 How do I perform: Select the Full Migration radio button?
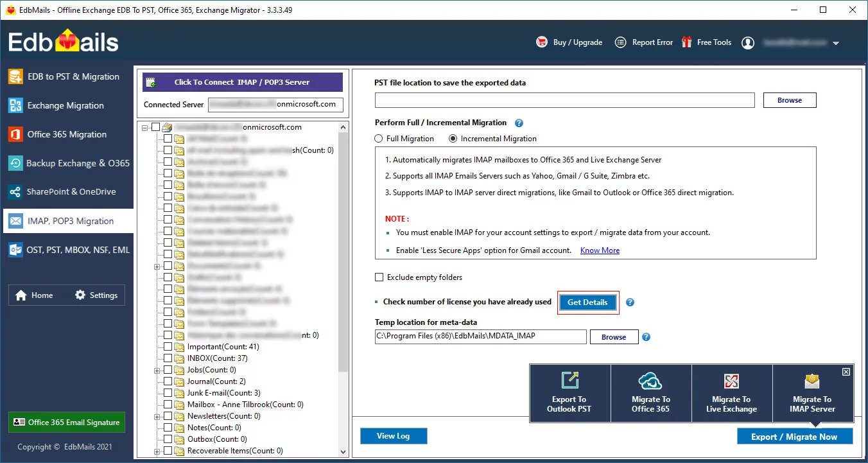point(379,139)
